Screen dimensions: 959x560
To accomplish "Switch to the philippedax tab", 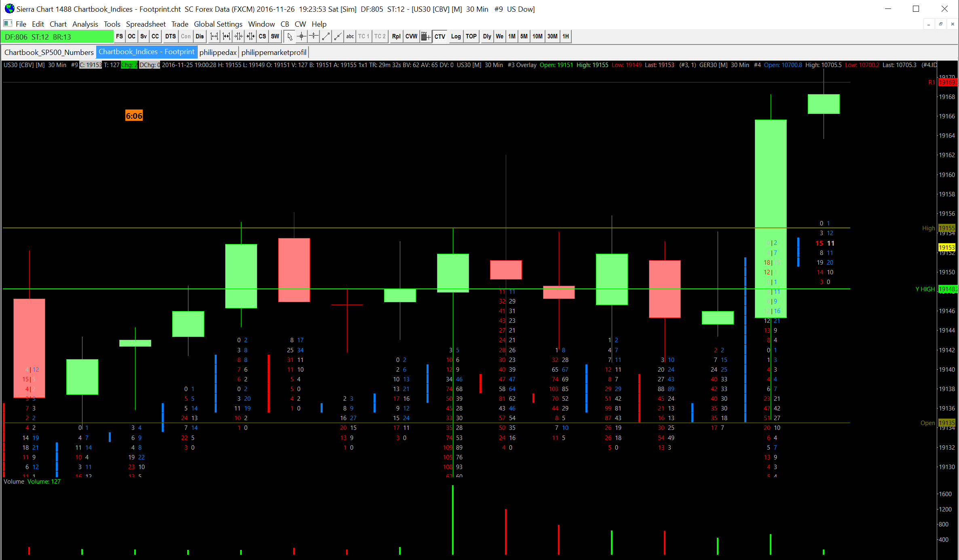I will (218, 52).
